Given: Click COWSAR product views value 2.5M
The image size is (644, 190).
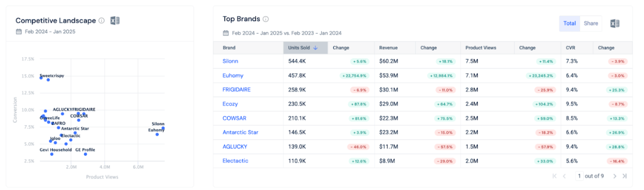Looking at the screenshot, I should click(x=472, y=118).
